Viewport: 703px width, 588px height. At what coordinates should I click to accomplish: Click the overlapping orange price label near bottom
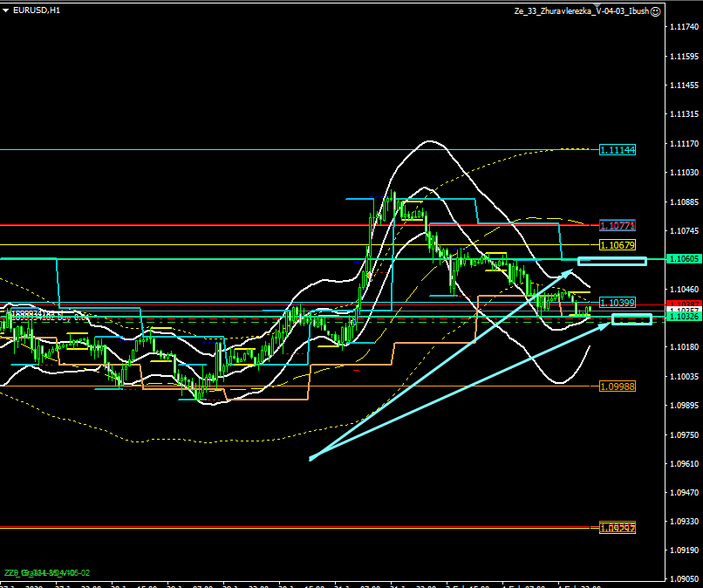point(617,528)
